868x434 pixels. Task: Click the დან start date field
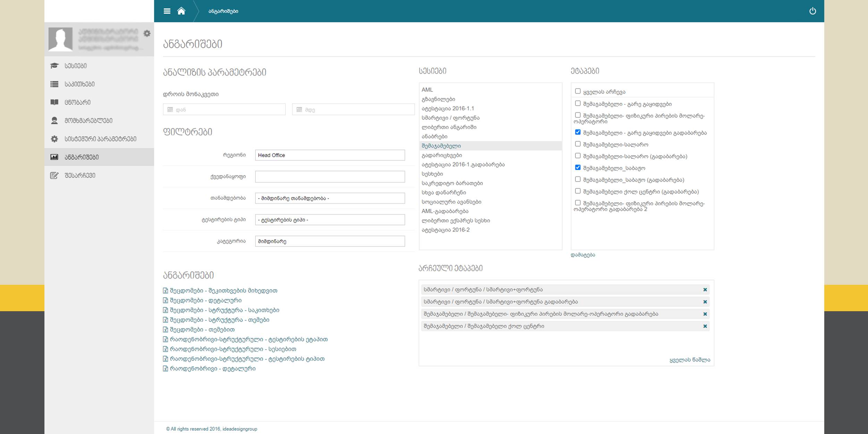(224, 109)
